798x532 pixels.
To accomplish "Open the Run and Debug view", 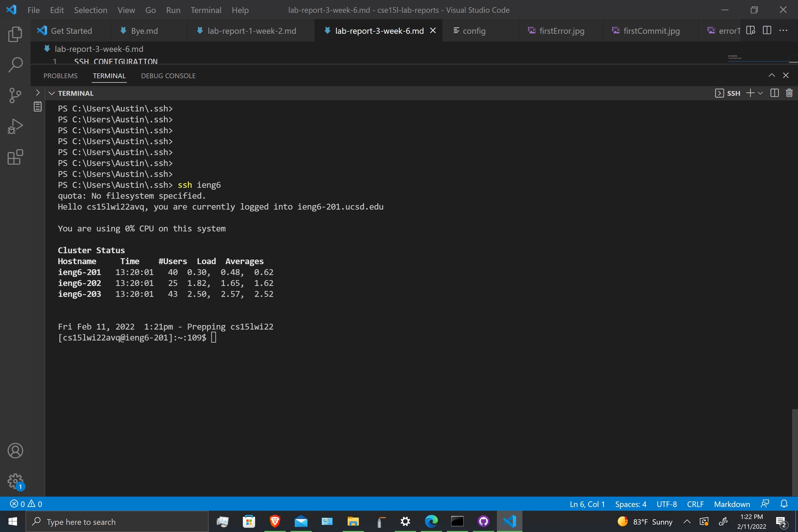I will [15, 126].
